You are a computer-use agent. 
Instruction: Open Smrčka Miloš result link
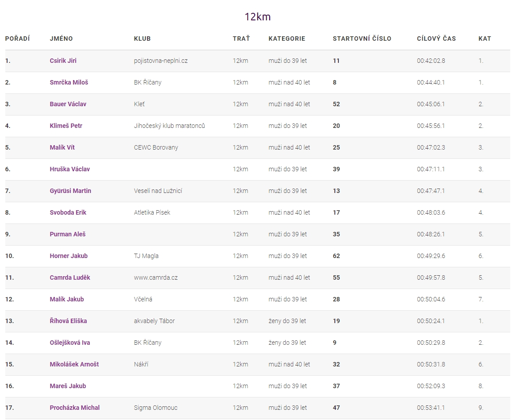point(69,82)
